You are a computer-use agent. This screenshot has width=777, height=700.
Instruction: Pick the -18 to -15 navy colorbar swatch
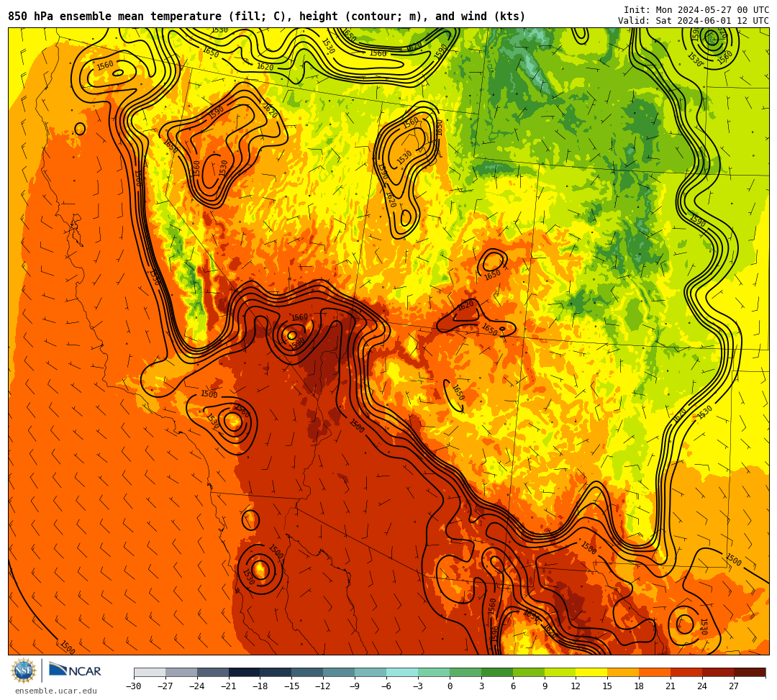[276, 672]
